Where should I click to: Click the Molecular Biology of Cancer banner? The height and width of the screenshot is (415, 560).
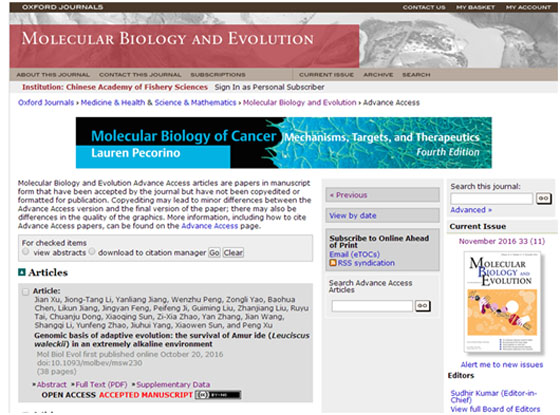coord(284,142)
